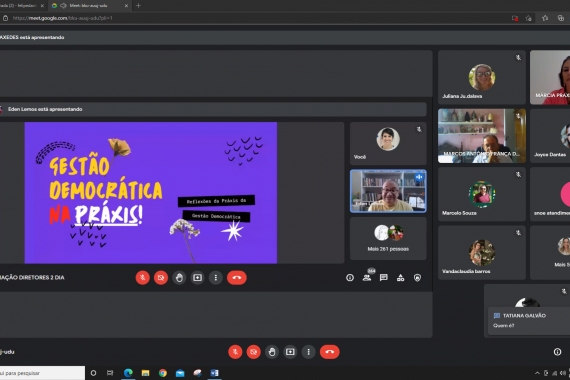The image size is (570, 380).
Task: Open chat icon in the presented screen's bar
Action: (x=384, y=278)
